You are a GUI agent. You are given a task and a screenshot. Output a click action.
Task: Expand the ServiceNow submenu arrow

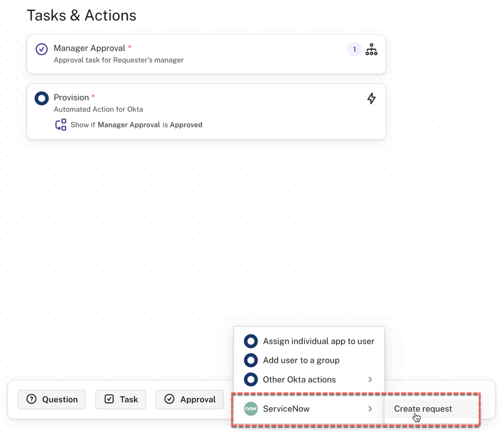370,409
